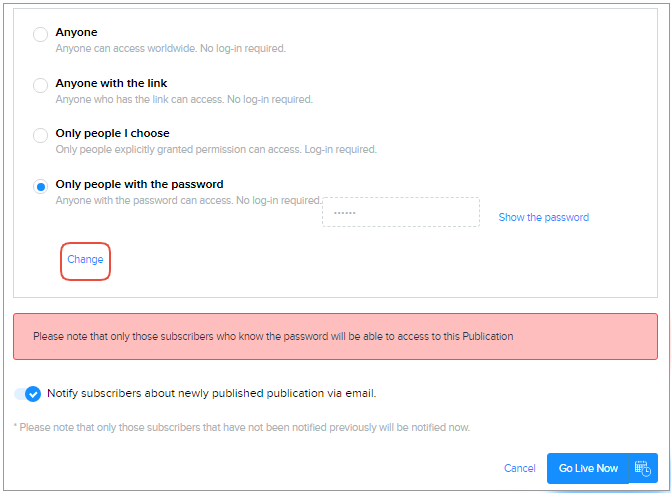This screenshot has height=493, width=671.
Task: Click the red password warning banner
Action: coord(335,336)
